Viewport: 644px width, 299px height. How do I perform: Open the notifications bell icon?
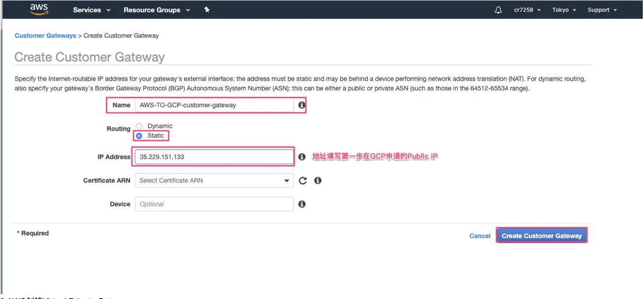[x=498, y=10]
